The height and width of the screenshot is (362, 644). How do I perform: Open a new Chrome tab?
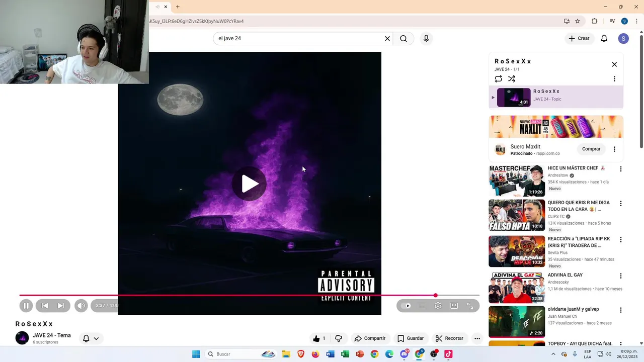click(x=178, y=7)
